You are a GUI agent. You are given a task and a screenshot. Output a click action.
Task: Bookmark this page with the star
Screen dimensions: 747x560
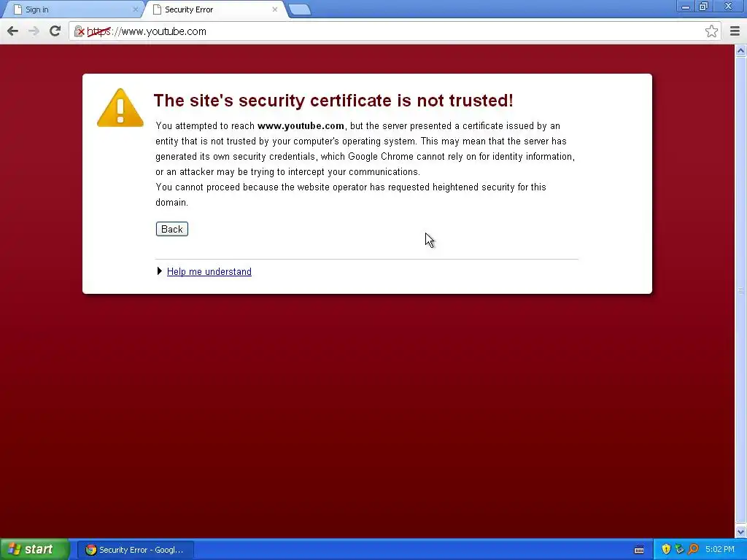coord(711,31)
